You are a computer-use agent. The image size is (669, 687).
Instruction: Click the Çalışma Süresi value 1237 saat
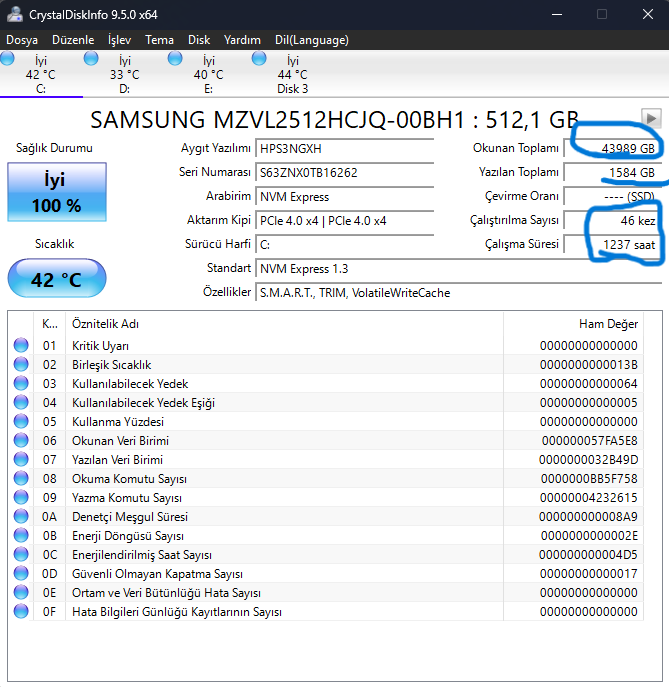(612, 244)
